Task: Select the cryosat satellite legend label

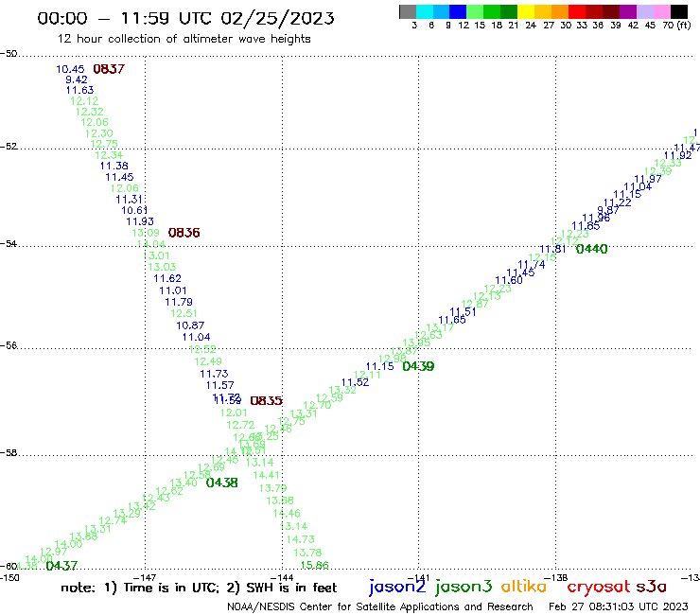Action: pyautogui.click(x=599, y=588)
